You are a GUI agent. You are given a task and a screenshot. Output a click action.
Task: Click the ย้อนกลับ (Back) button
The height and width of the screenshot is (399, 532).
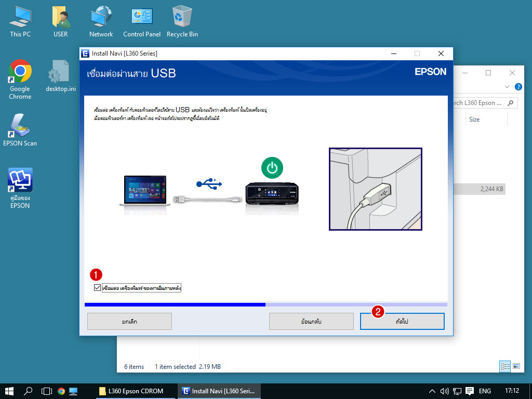coord(311,322)
